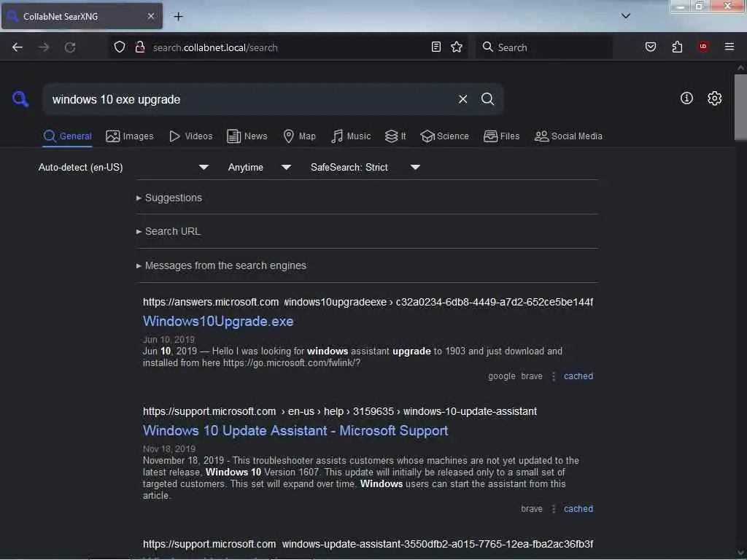This screenshot has height=560, width=747.
Task: Clear the search query with the X icon
Action: 462,99
